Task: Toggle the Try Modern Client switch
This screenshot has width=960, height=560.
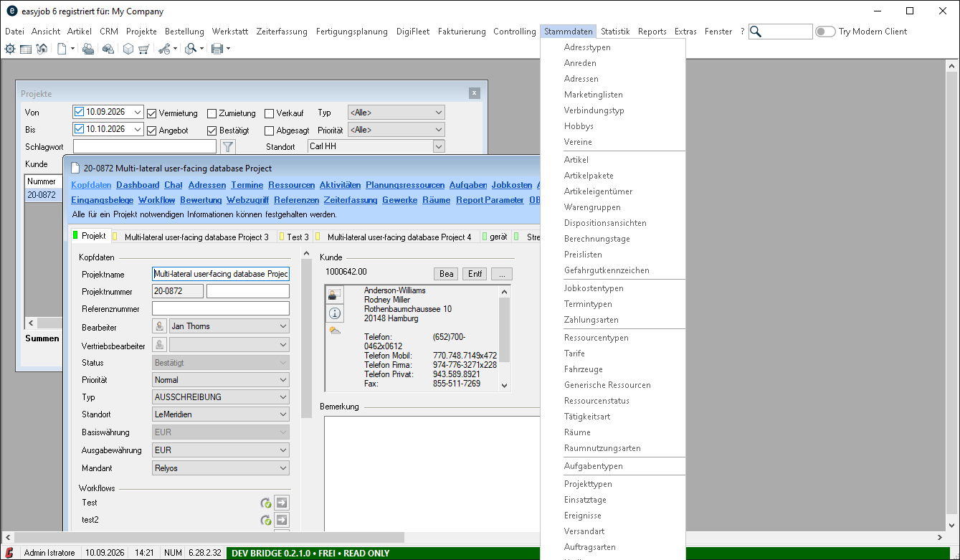Action: [x=825, y=32]
